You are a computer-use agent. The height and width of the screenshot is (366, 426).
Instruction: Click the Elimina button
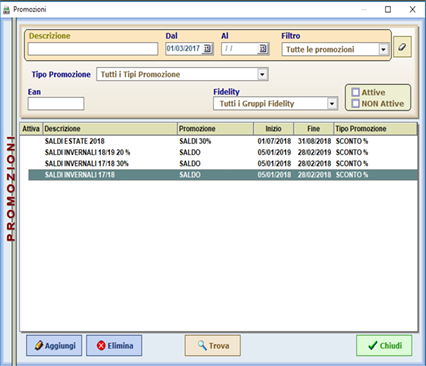114,346
